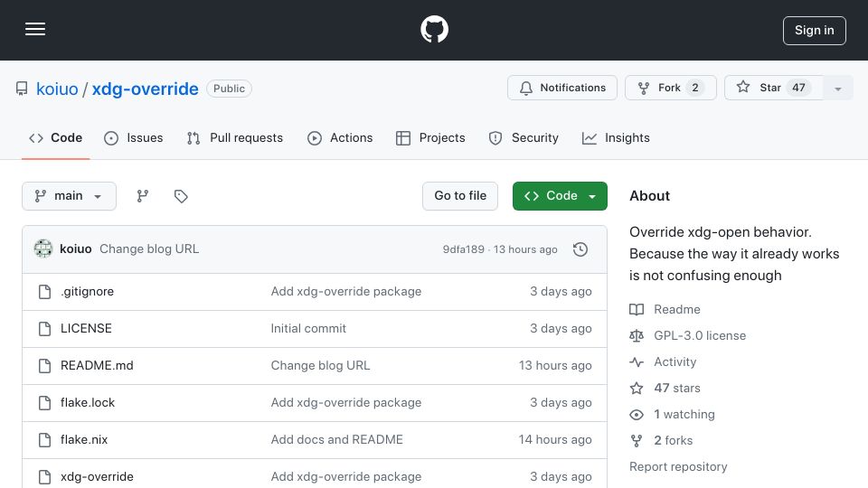
Task: Click file icon beside LICENSE
Action: tap(45, 329)
